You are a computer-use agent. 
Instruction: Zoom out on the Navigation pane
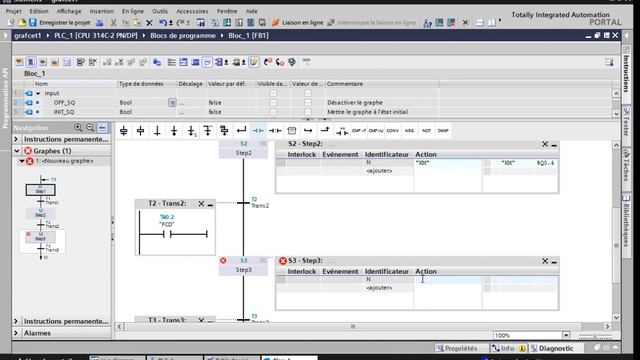(x=90, y=128)
